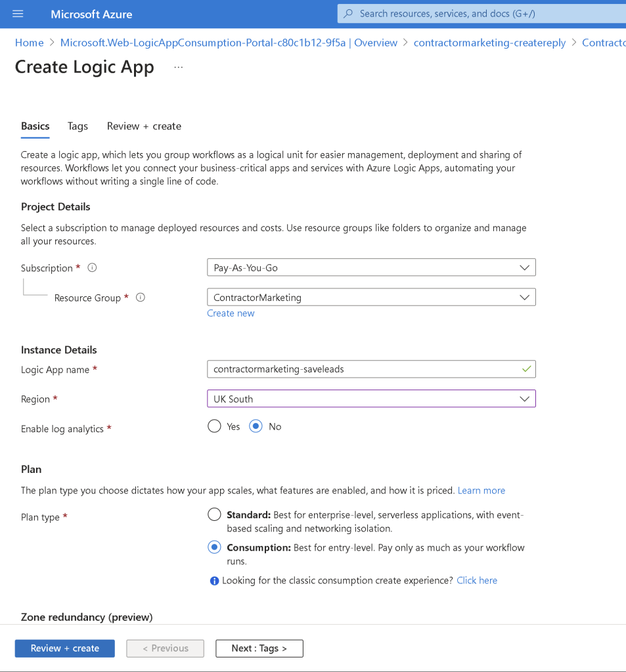The image size is (626, 672).
Task: Click the green checkmark in Logic App name
Action: point(527,369)
